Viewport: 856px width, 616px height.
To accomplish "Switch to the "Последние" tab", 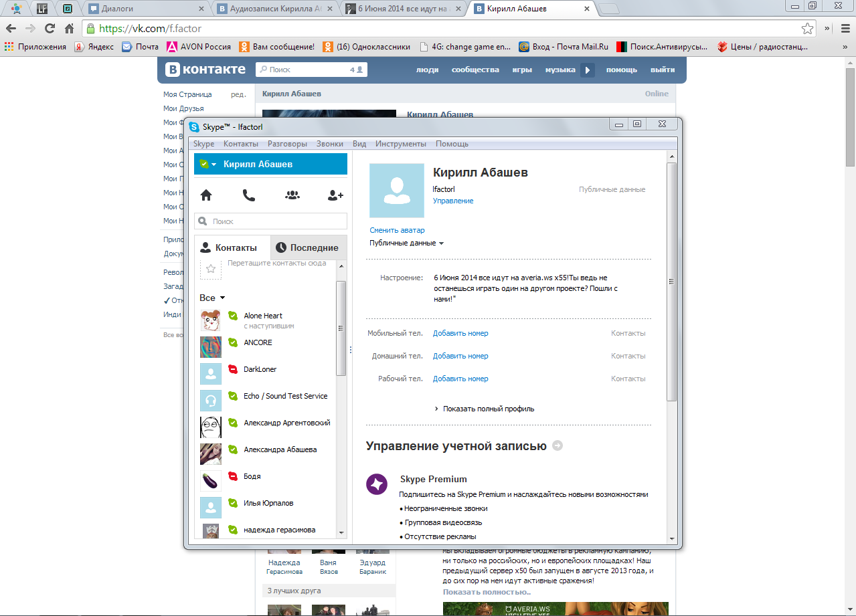I will click(308, 247).
